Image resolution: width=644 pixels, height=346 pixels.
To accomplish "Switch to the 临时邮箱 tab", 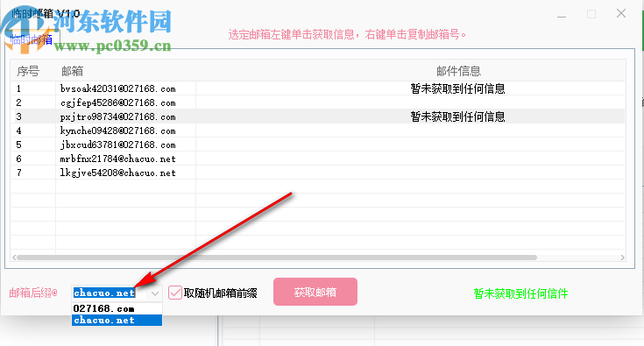I will [32, 39].
